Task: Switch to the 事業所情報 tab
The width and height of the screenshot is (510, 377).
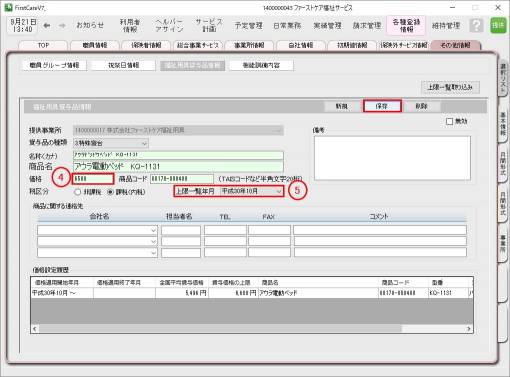Action: 249,45
